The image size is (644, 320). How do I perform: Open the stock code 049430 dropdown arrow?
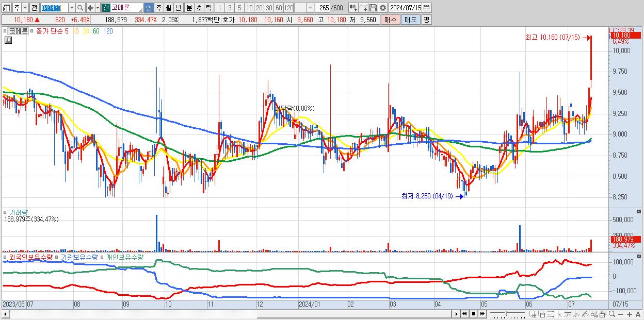pos(72,8)
